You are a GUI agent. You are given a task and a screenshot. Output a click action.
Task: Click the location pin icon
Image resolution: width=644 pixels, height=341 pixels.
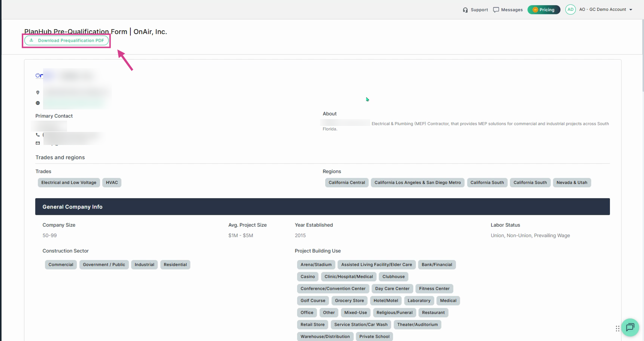[38, 93]
